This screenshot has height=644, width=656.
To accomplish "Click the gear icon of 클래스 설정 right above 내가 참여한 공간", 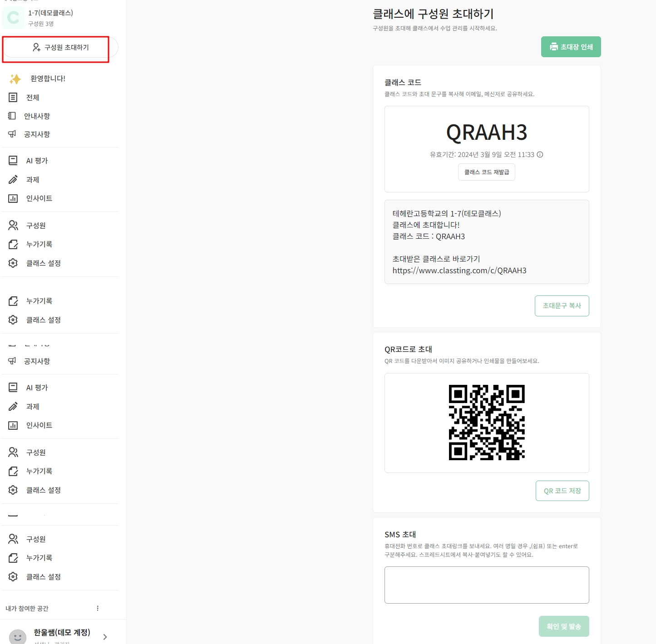I will pyautogui.click(x=13, y=576).
